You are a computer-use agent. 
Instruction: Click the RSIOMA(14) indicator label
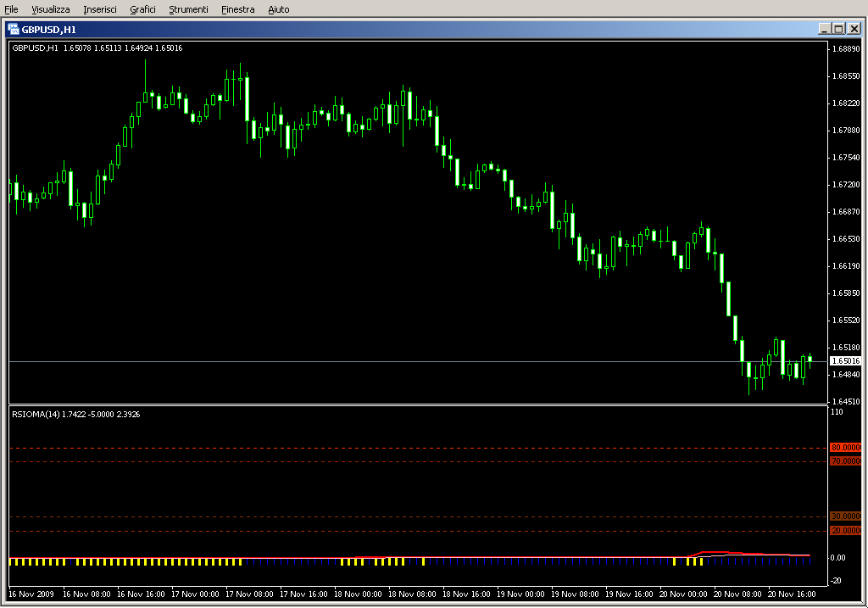tap(75, 414)
